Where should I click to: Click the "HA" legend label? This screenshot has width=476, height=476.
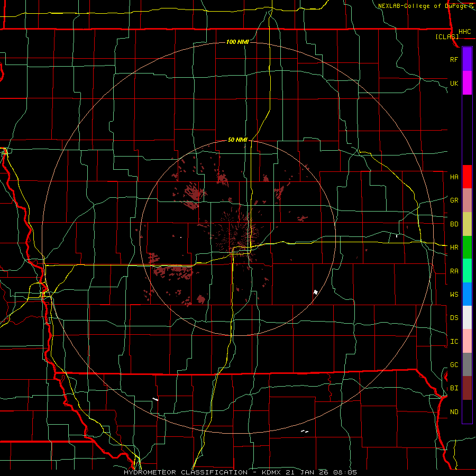(454, 177)
